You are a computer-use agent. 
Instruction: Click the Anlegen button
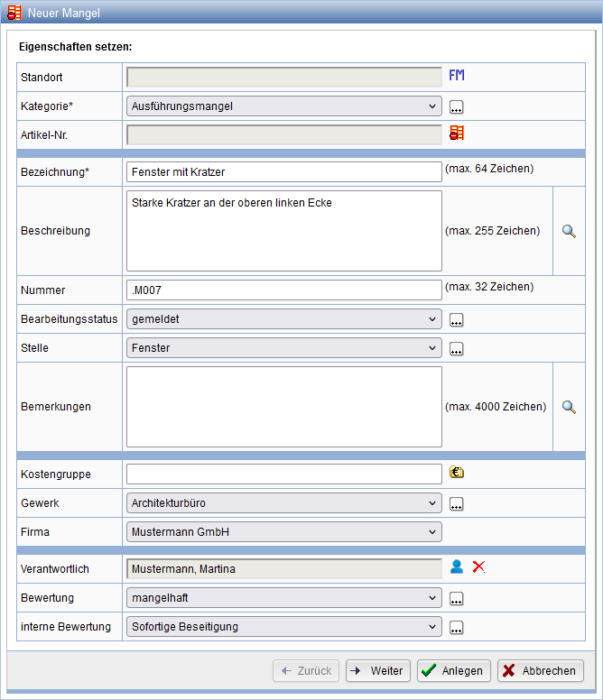454,671
